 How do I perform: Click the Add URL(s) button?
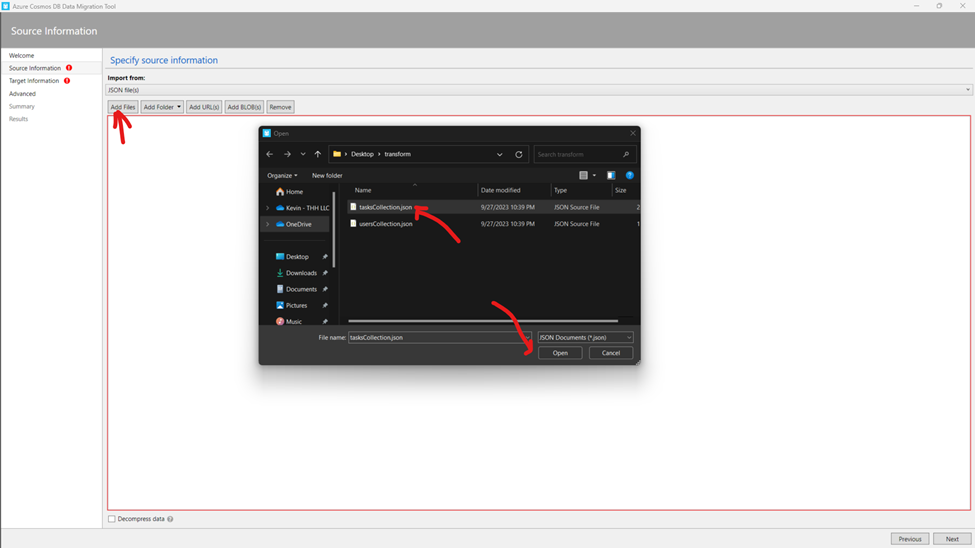click(204, 107)
